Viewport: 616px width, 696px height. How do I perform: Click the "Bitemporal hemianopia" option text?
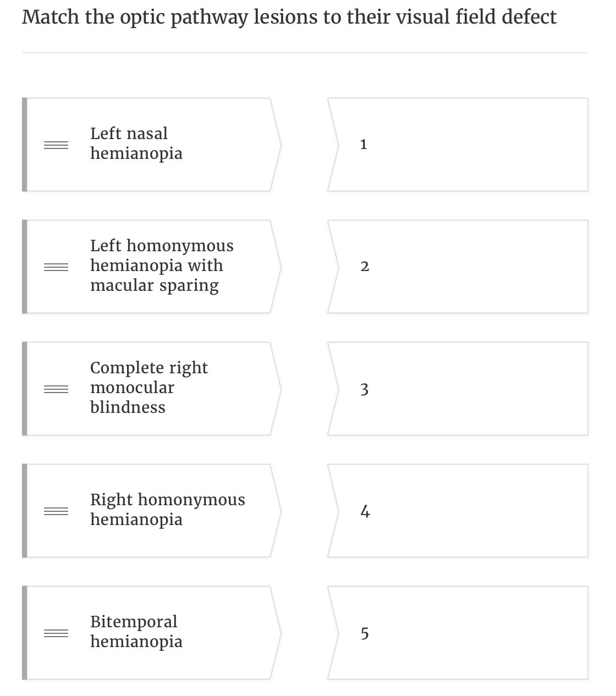point(136,632)
